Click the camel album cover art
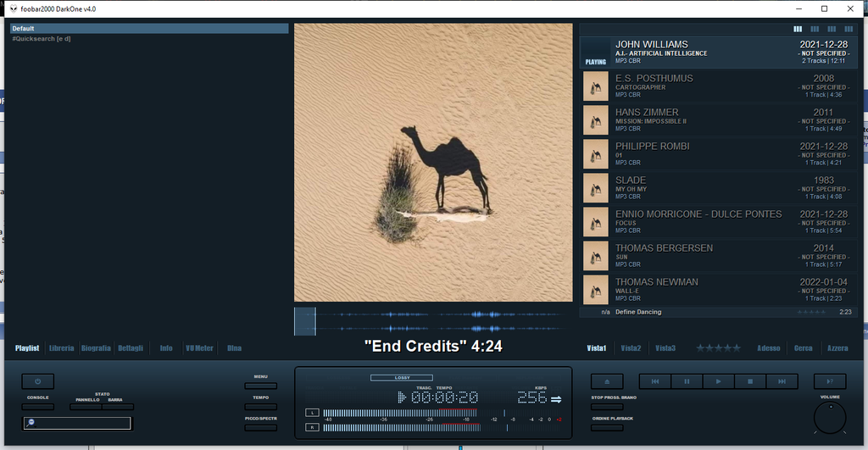868x450 pixels. [433, 162]
